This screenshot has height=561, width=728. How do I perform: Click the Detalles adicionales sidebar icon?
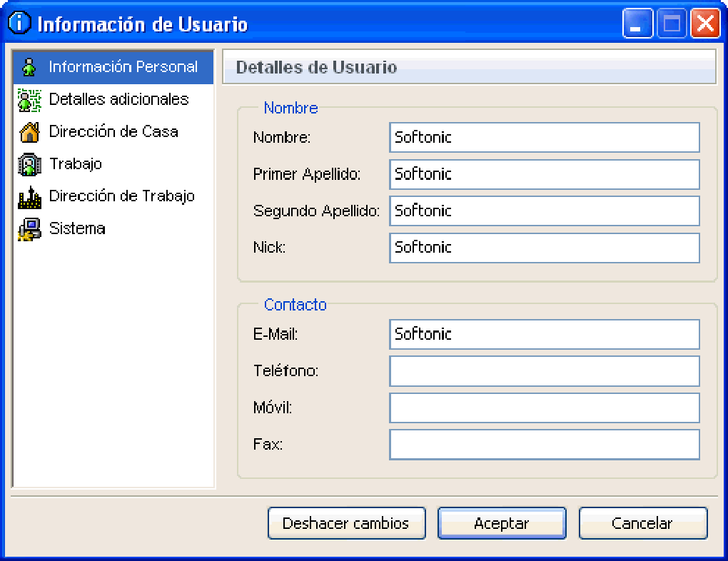(29, 100)
